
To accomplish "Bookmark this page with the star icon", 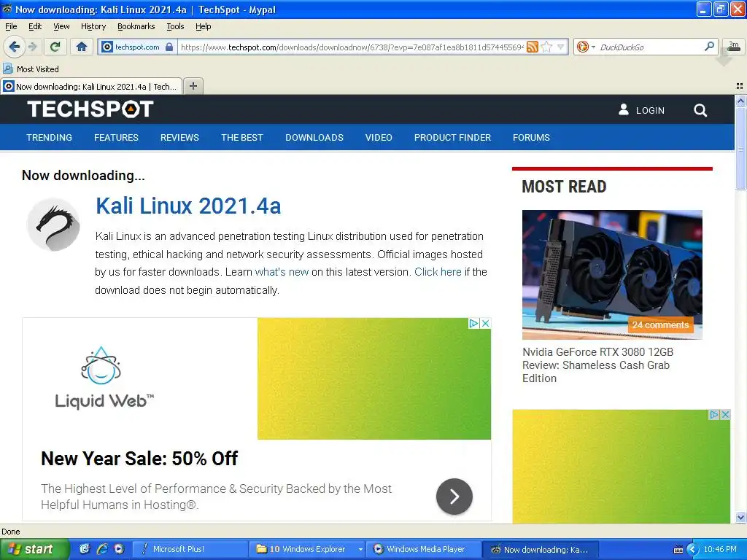I will pyautogui.click(x=546, y=47).
